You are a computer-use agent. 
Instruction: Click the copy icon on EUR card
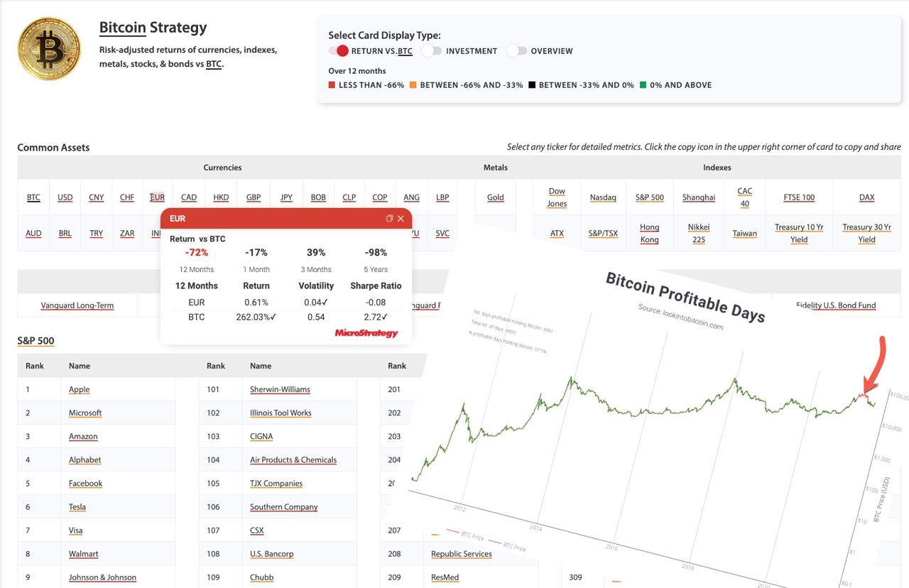tap(389, 219)
